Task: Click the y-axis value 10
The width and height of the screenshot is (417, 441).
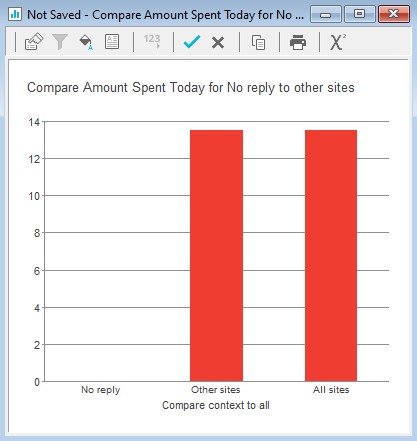Action: 34,196
